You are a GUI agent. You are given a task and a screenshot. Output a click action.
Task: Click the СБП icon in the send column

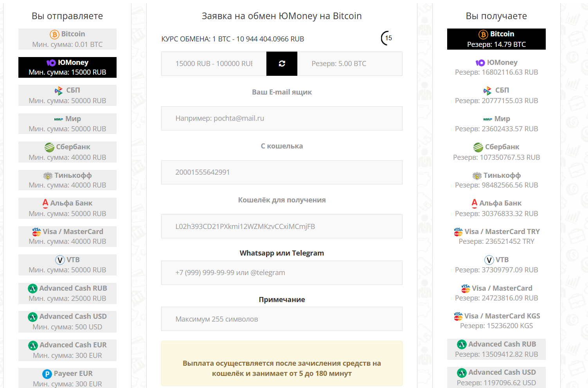59,91
